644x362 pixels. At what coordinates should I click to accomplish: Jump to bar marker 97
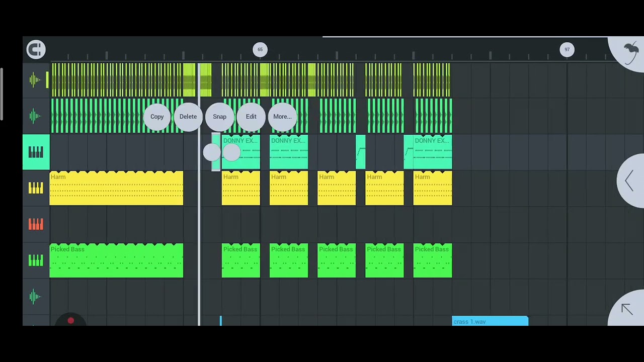coord(567,49)
